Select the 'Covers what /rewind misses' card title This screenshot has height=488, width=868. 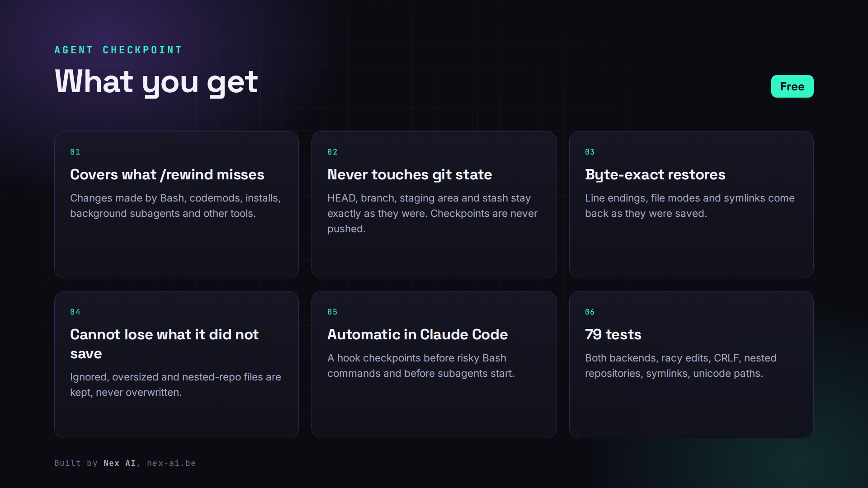tap(167, 174)
